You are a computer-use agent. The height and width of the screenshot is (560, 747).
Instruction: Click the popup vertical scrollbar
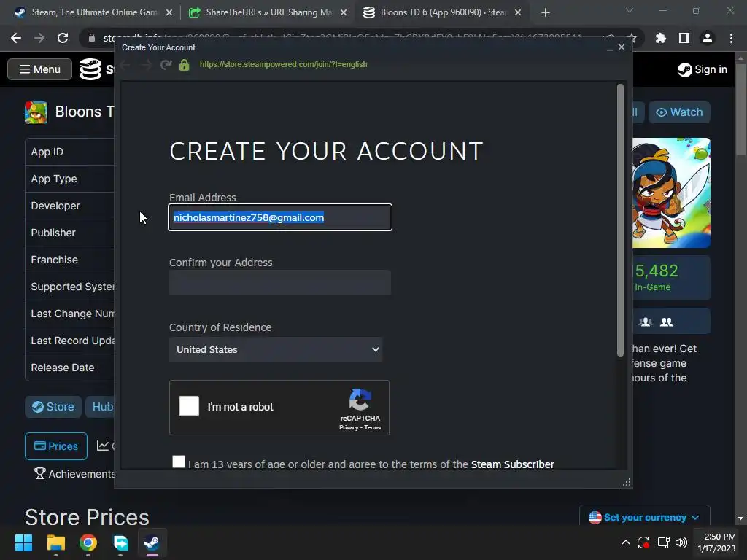(x=620, y=220)
